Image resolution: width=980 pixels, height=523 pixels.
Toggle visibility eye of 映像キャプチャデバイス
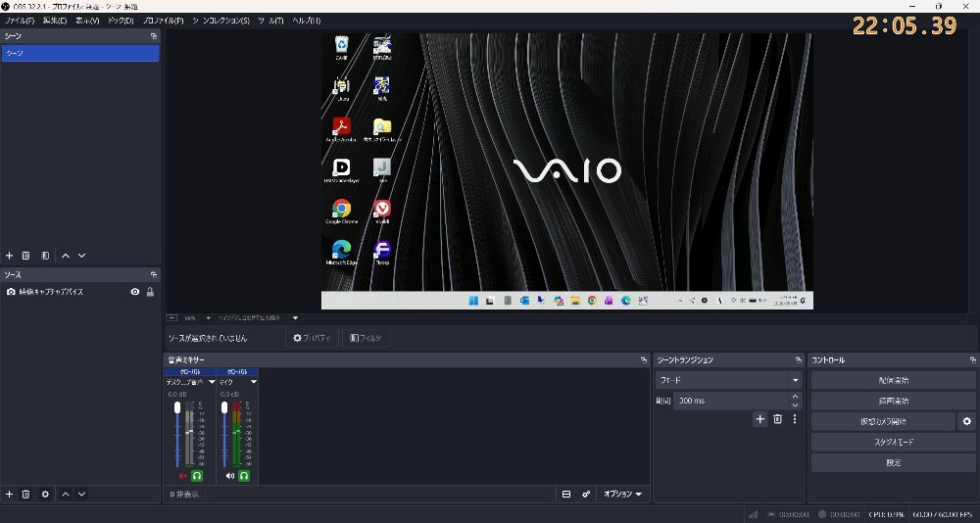click(x=135, y=292)
